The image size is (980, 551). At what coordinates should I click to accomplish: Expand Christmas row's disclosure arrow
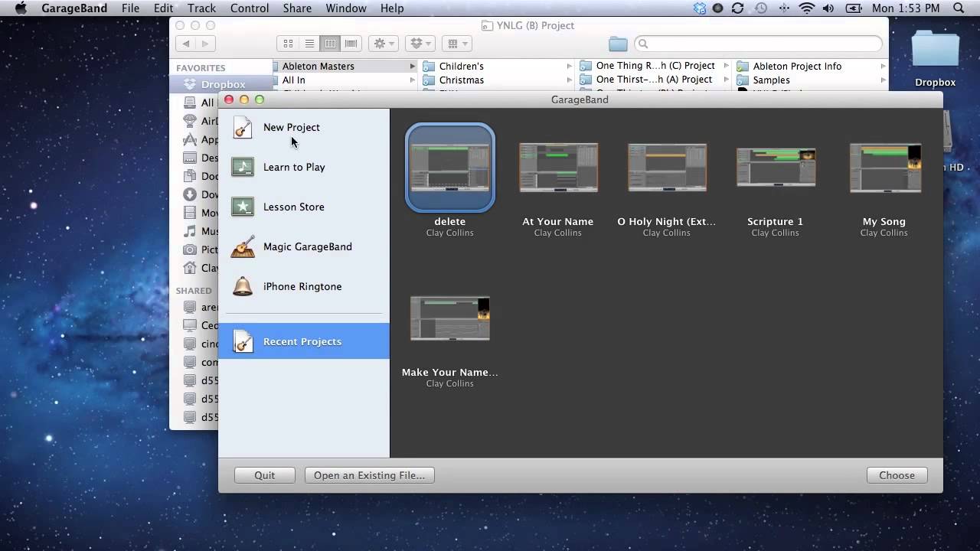point(569,80)
